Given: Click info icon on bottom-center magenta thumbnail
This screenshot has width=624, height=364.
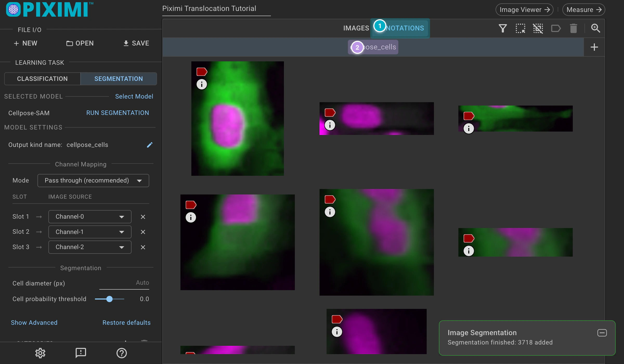Looking at the screenshot, I should 337,332.
